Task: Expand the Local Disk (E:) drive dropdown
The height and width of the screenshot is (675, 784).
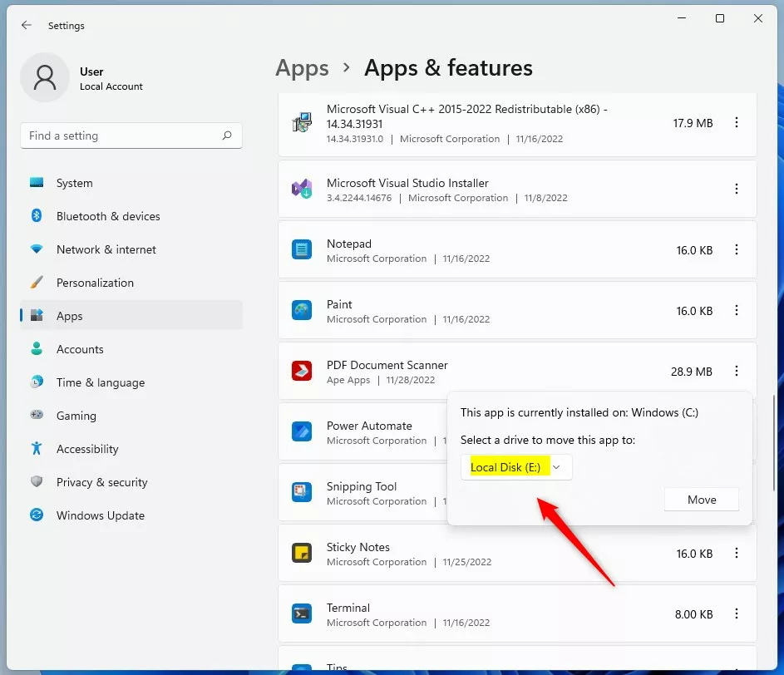Action: point(516,467)
